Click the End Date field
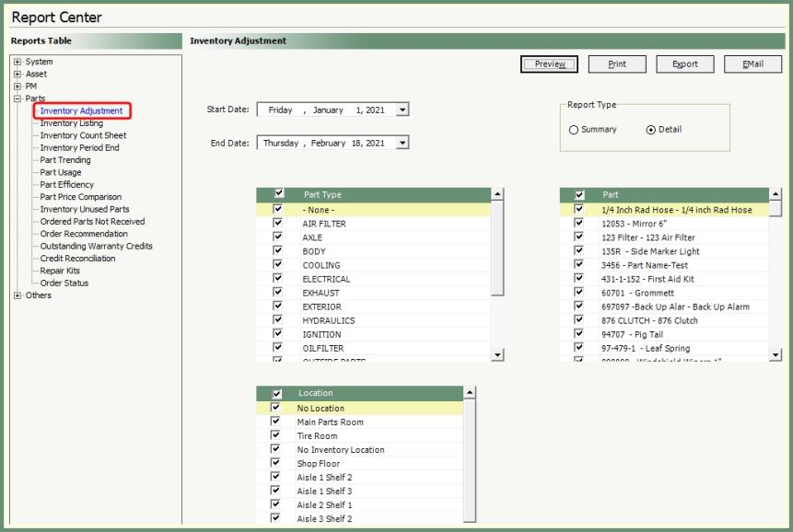This screenshot has height=532, width=793. 332,143
